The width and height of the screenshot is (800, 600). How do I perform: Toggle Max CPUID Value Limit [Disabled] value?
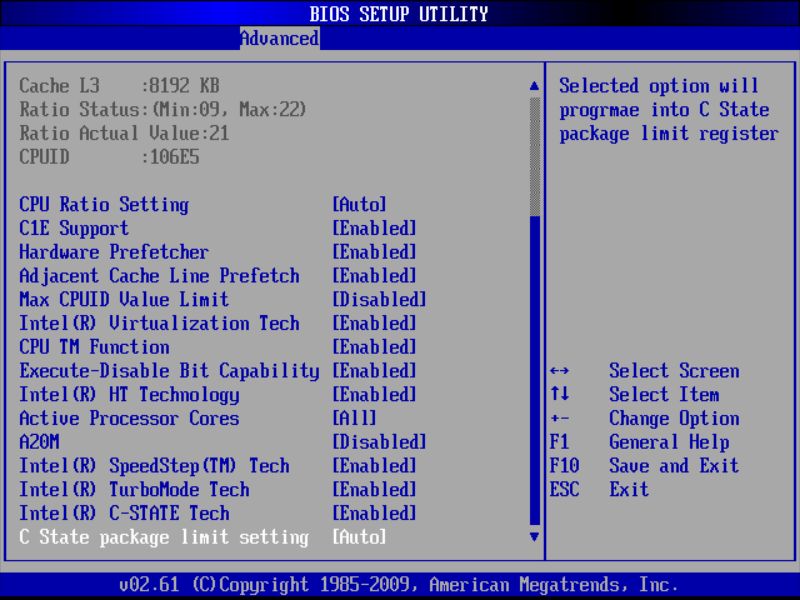pyautogui.click(x=379, y=299)
